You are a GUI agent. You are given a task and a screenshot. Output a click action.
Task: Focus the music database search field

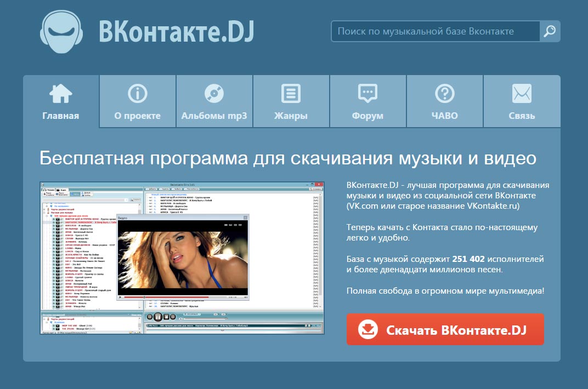436,31
